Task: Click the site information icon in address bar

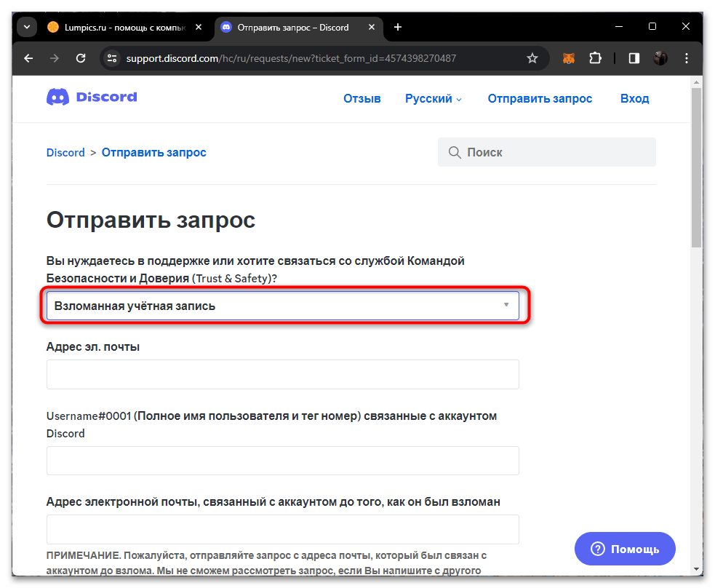Action: [x=113, y=57]
